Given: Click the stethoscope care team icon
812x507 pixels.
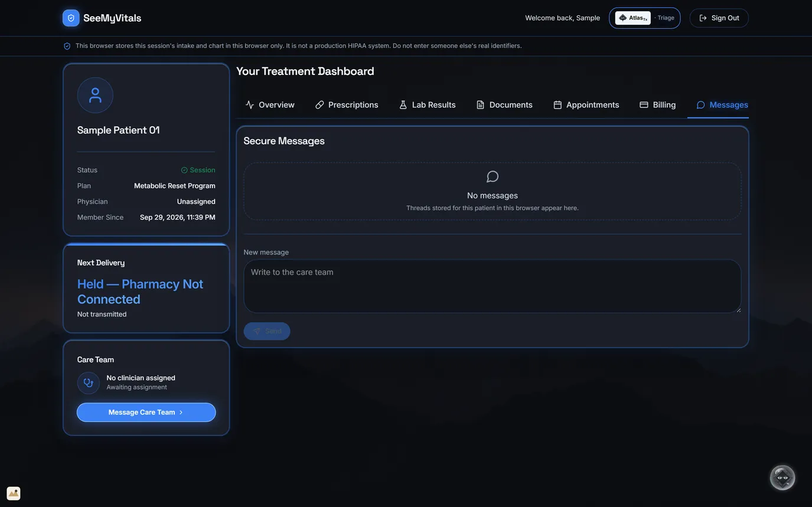Looking at the screenshot, I should coord(89,383).
